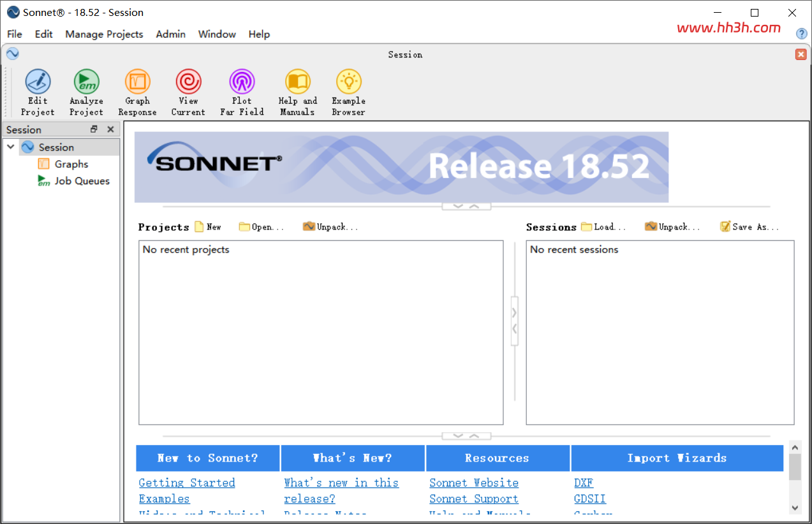
Task: Launch the Analyze Project tool
Action: 86,93
